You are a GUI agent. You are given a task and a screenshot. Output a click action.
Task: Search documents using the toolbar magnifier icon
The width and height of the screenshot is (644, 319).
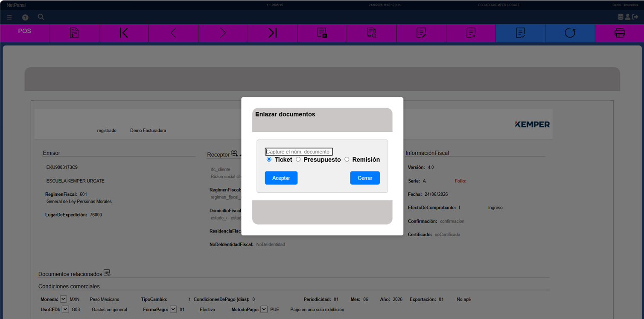(371, 33)
